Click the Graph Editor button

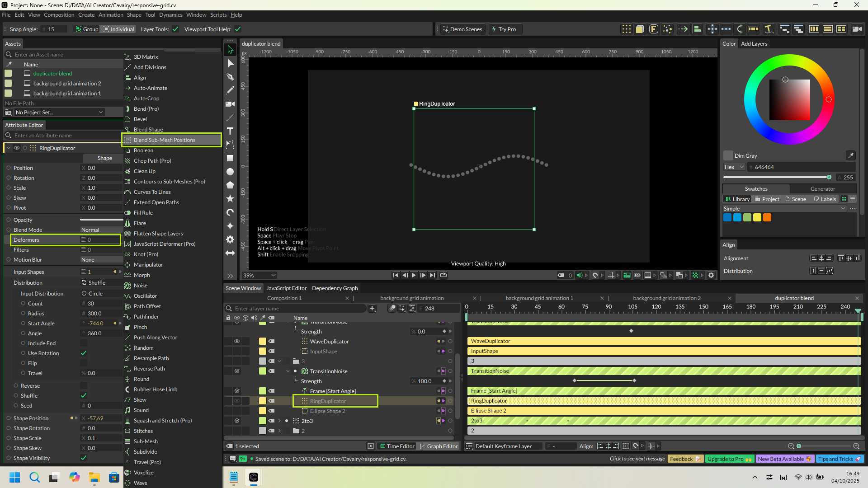[x=438, y=446]
